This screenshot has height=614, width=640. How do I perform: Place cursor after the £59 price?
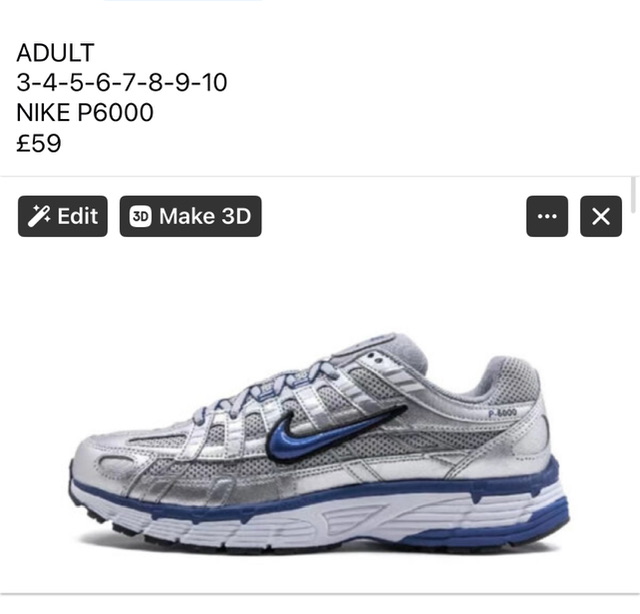point(62,143)
